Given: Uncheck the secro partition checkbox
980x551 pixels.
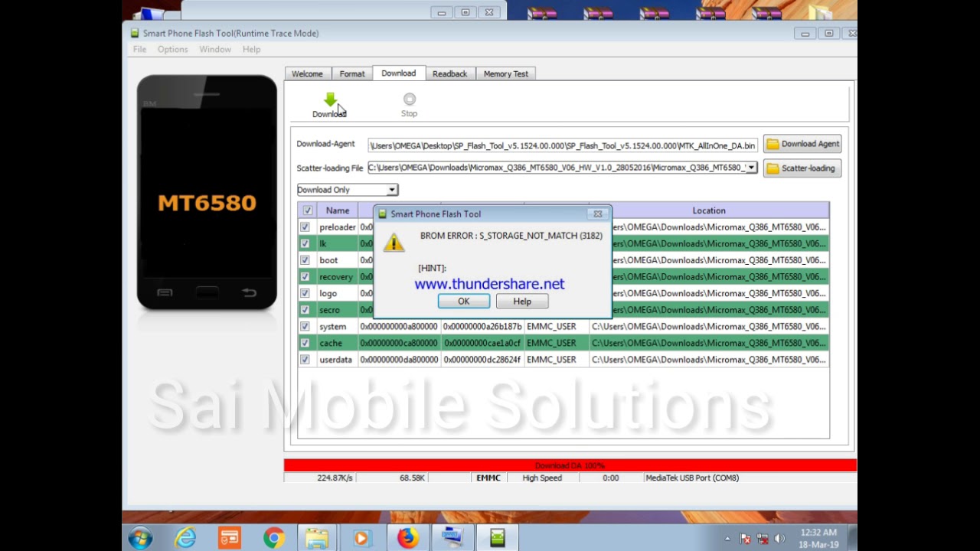Looking at the screenshot, I should coord(305,310).
